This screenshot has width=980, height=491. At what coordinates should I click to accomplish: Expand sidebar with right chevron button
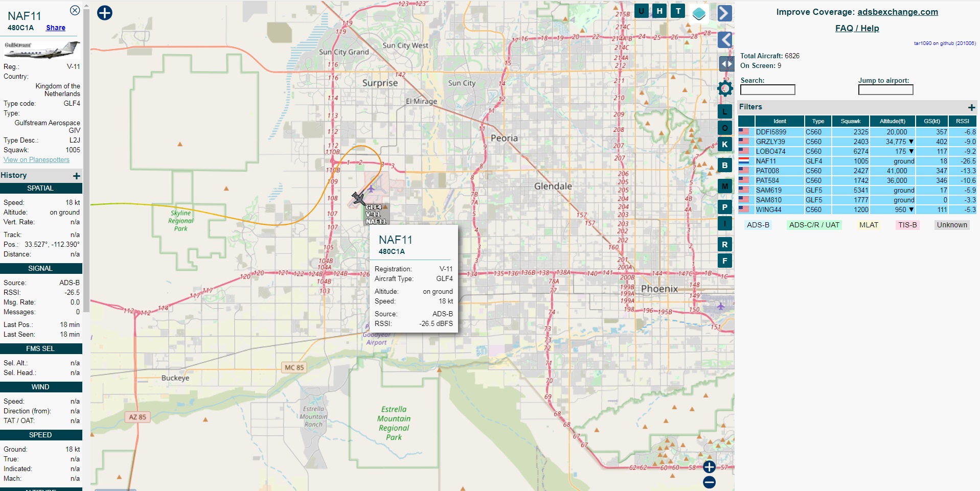click(725, 13)
